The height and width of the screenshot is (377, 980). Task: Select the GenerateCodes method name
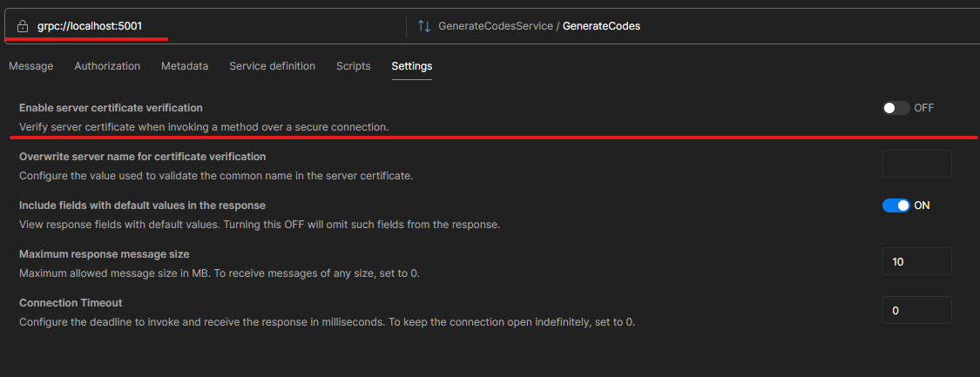tap(601, 26)
